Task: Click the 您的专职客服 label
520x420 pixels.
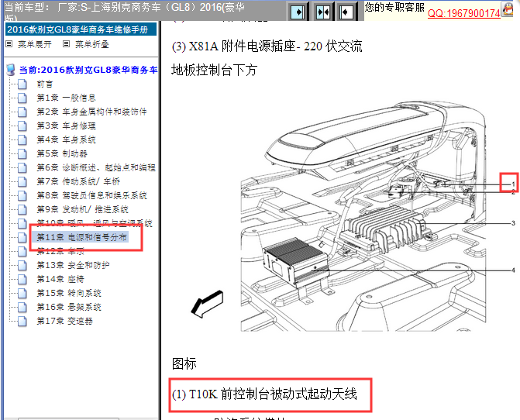Action: tap(394, 7)
